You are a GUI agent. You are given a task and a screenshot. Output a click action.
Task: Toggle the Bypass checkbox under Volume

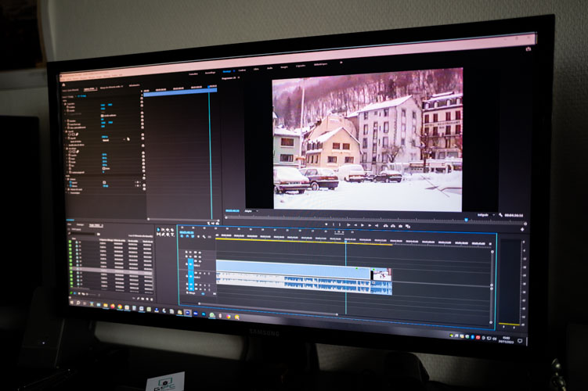point(104,182)
